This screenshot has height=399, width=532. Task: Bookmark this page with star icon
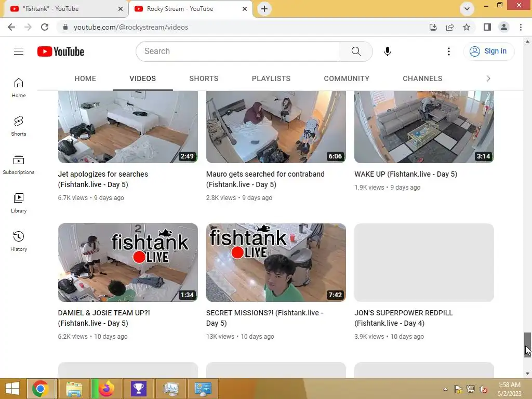pos(467,27)
